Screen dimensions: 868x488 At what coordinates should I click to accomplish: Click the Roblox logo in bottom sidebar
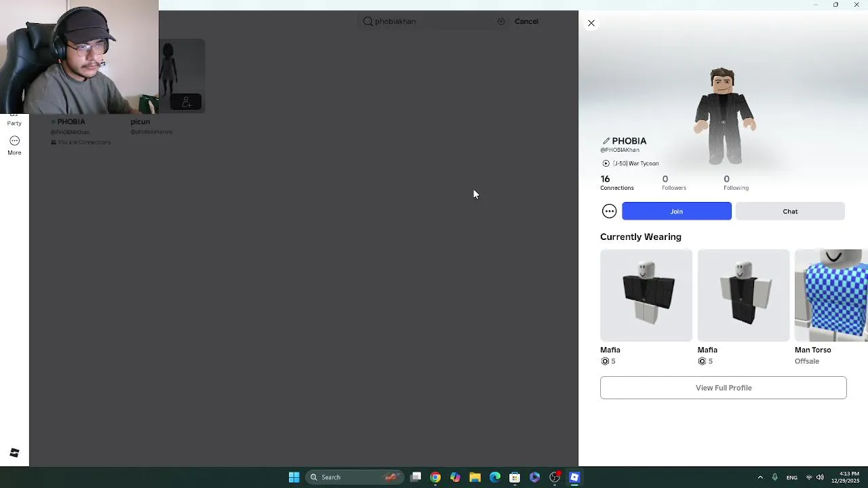click(14, 453)
